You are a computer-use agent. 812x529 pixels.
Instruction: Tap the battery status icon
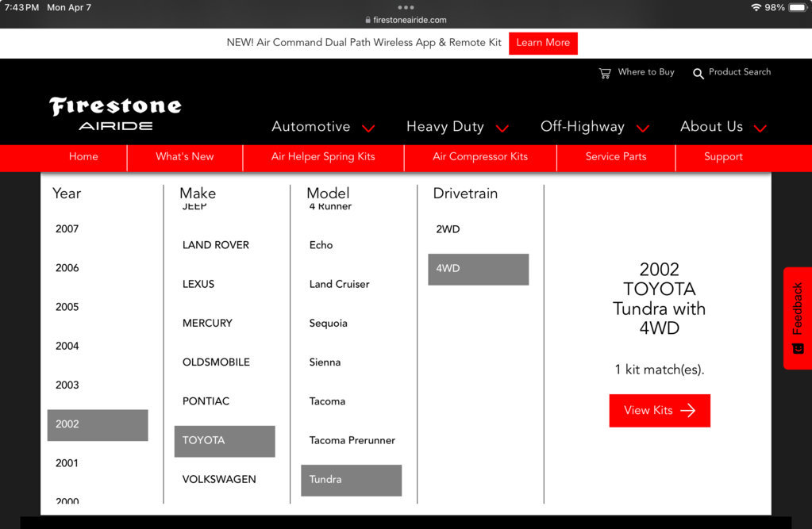point(798,7)
